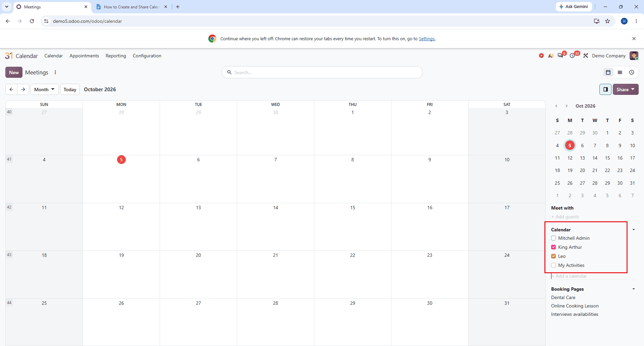Open the Share dropdown button

[x=626, y=90]
